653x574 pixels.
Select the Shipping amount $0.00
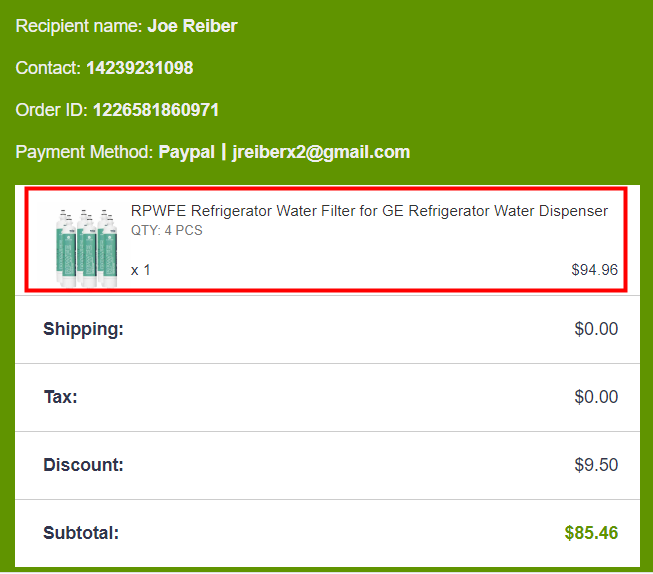click(596, 329)
